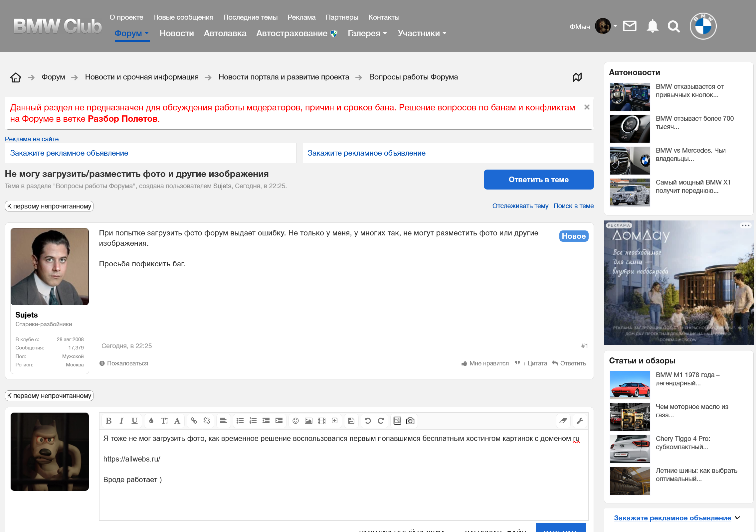This screenshot has width=756, height=532.
Task: Insert a link via the chain icon
Action: [194, 421]
